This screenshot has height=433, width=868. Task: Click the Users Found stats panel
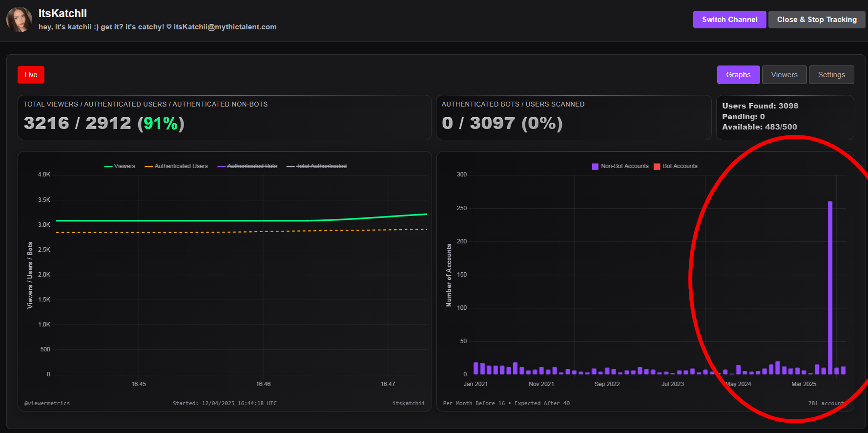coord(785,117)
